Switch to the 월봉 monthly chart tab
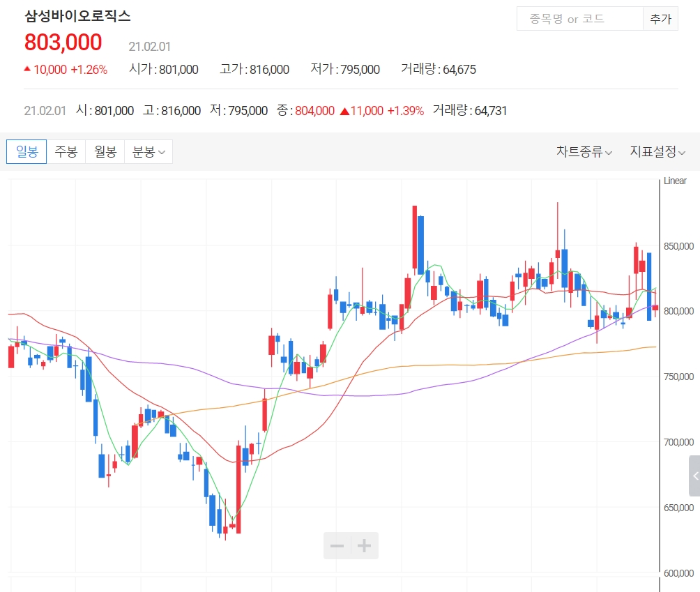This screenshot has height=592, width=700. click(x=105, y=152)
